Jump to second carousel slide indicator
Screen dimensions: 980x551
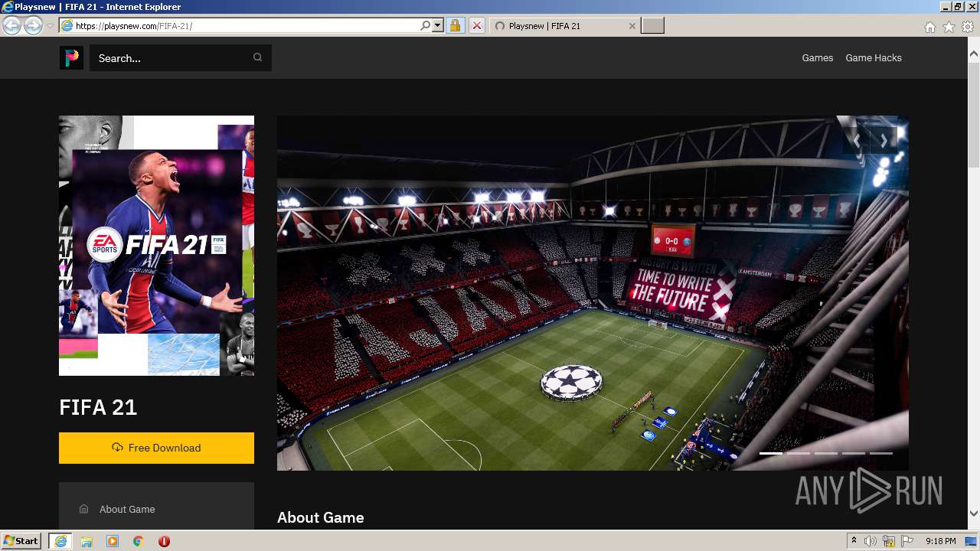click(x=799, y=453)
